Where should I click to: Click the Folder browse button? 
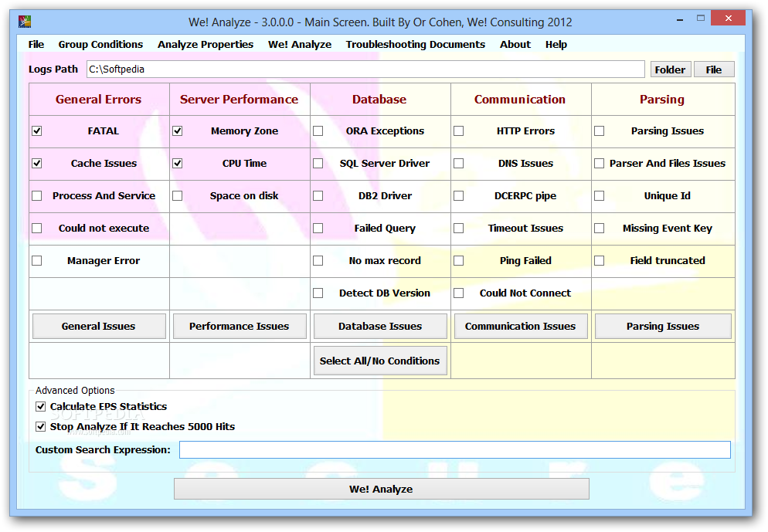671,69
